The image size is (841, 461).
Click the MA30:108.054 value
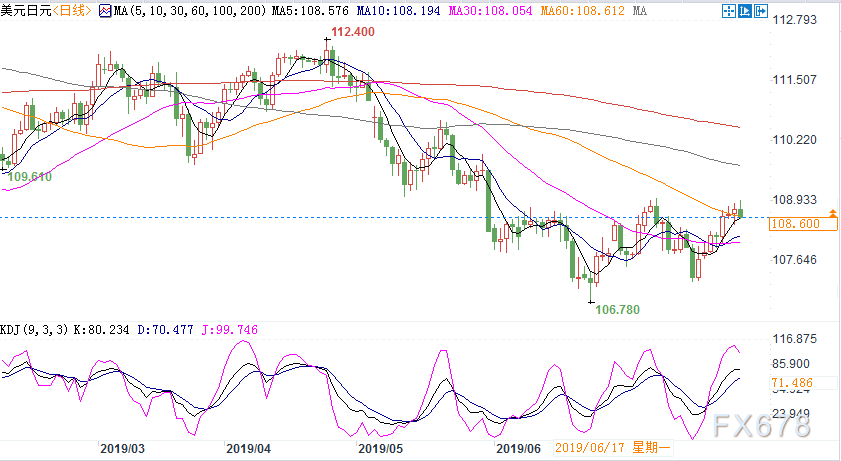pyautogui.click(x=490, y=11)
